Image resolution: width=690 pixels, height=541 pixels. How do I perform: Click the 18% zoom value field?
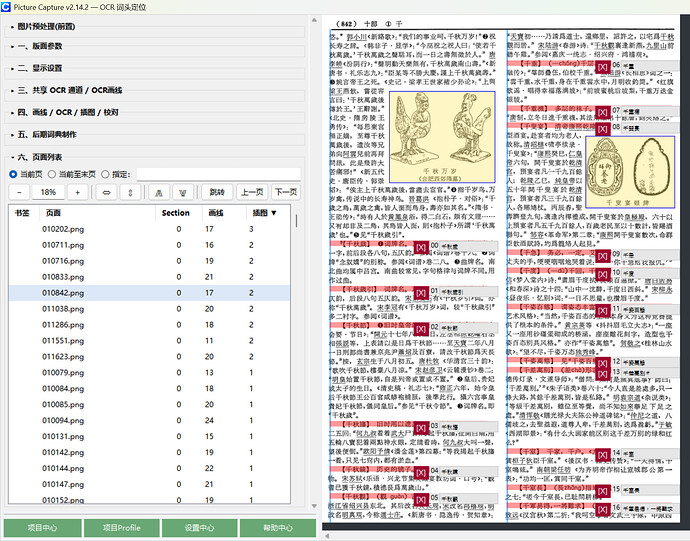(48, 192)
